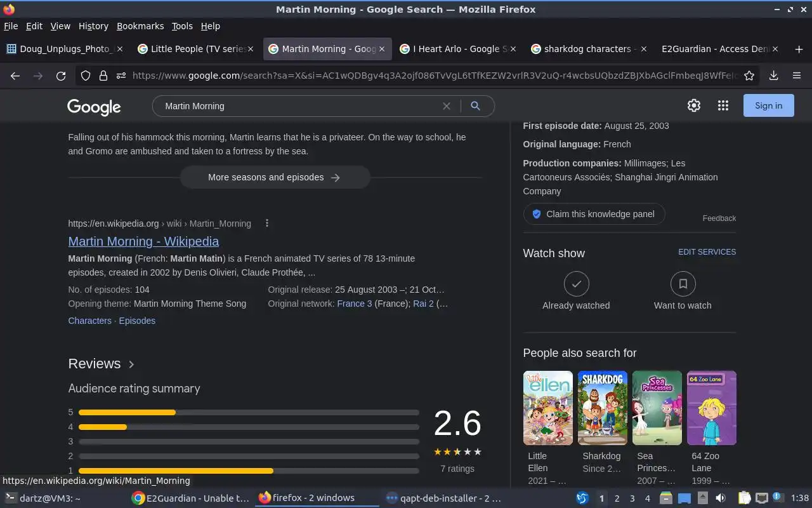812x508 pixels.
Task: Open the Sharkdog show thumbnail
Action: point(602,408)
